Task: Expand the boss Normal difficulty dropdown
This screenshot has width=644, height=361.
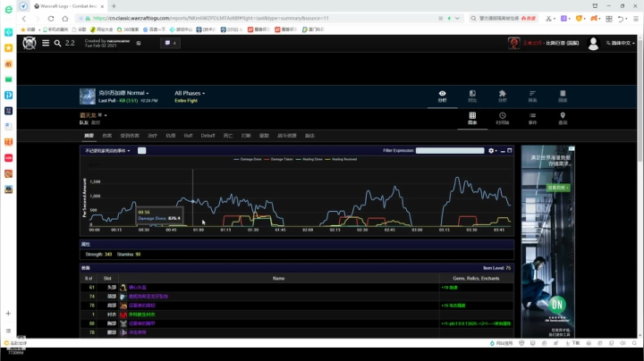Action: coord(123,93)
